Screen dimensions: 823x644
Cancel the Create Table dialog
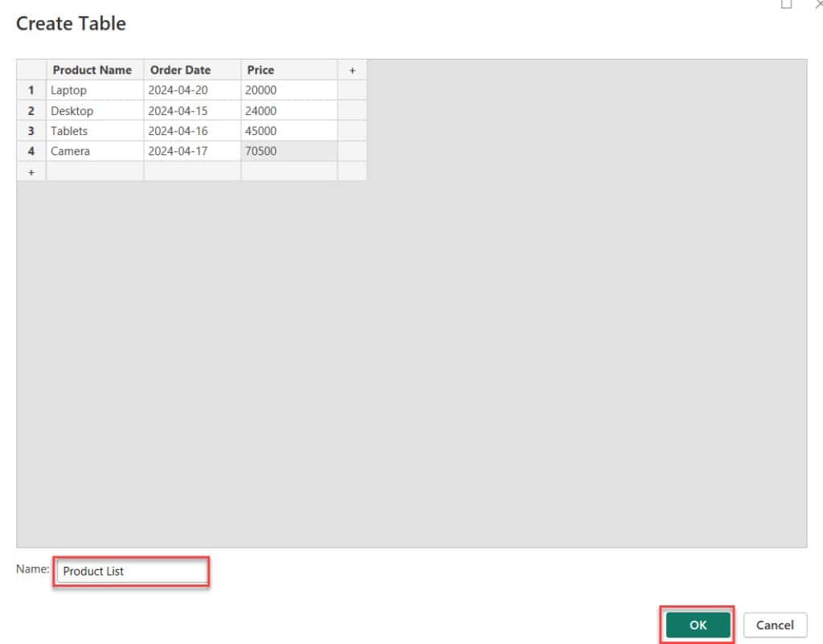pos(775,625)
